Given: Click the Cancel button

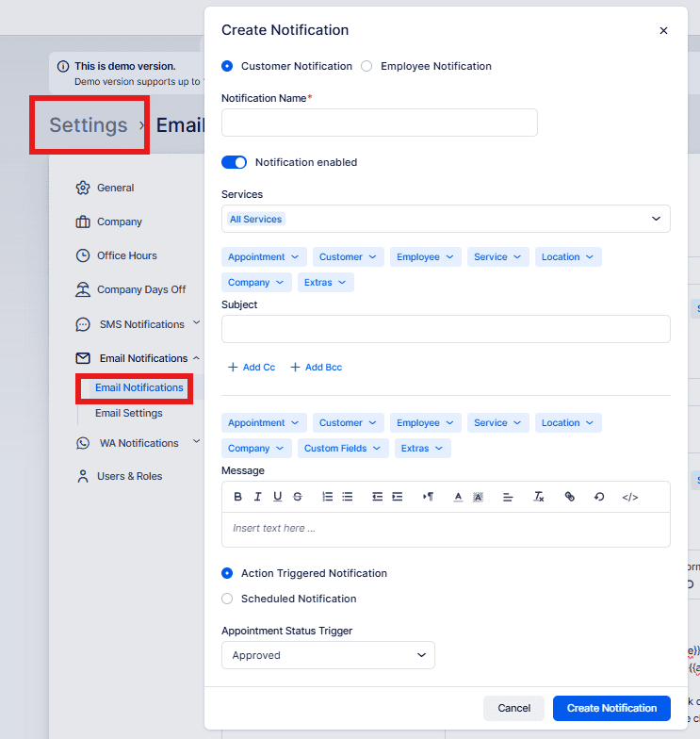Looking at the screenshot, I should (x=513, y=708).
